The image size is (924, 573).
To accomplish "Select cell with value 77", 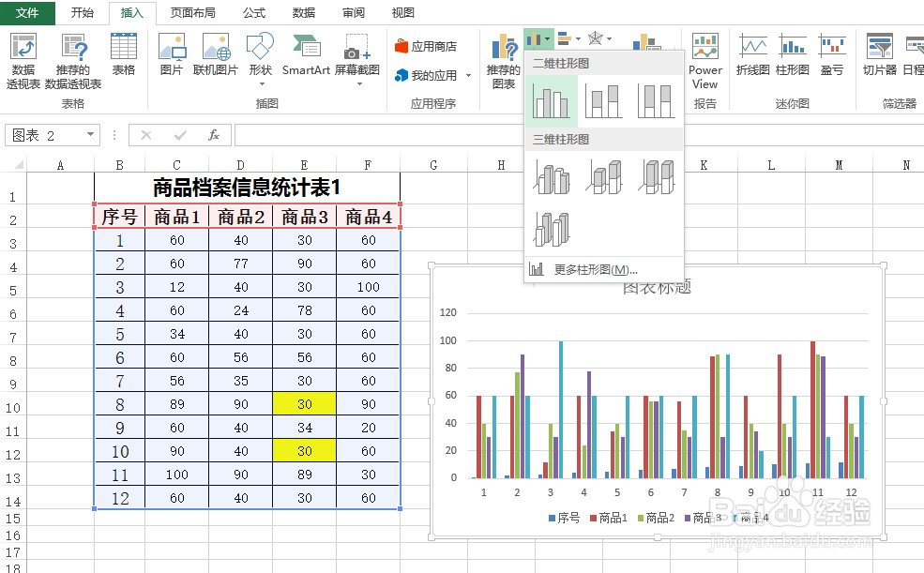I will click(x=241, y=264).
